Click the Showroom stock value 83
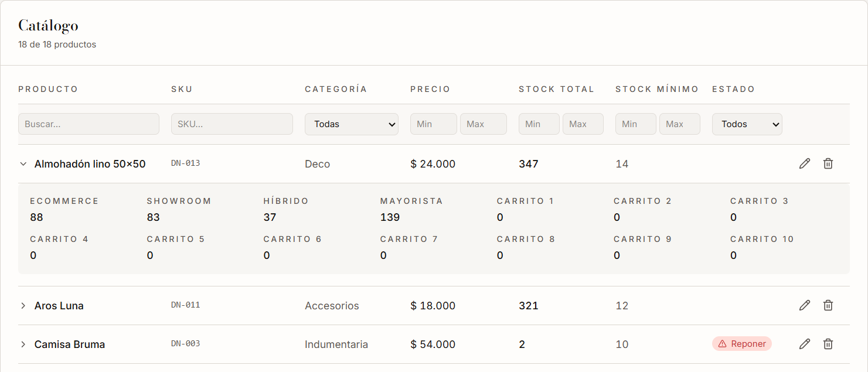The height and width of the screenshot is (372, 868). point(154,217)
